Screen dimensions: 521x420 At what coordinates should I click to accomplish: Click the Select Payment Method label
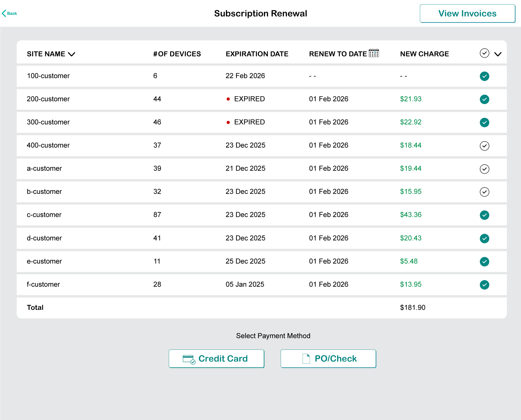(273, 336)
